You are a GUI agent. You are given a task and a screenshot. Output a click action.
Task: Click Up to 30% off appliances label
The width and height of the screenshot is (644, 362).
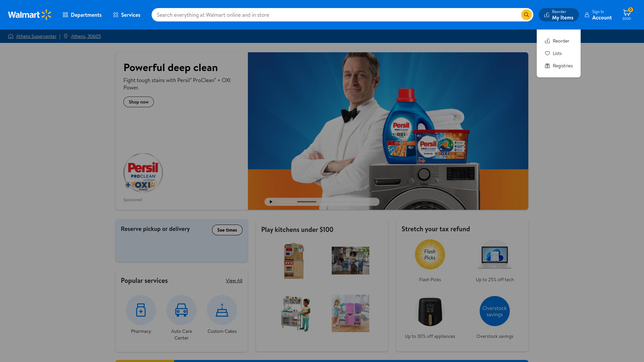430,336
